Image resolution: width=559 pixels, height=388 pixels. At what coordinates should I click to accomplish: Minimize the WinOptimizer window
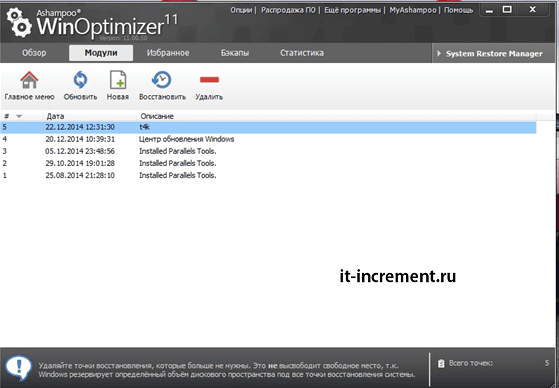click(x=489, y=10)
